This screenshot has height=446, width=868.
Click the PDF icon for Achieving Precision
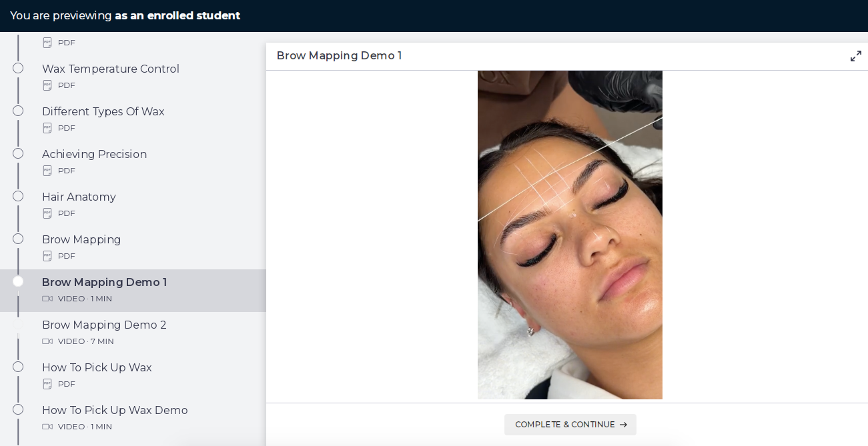[47, 170]
